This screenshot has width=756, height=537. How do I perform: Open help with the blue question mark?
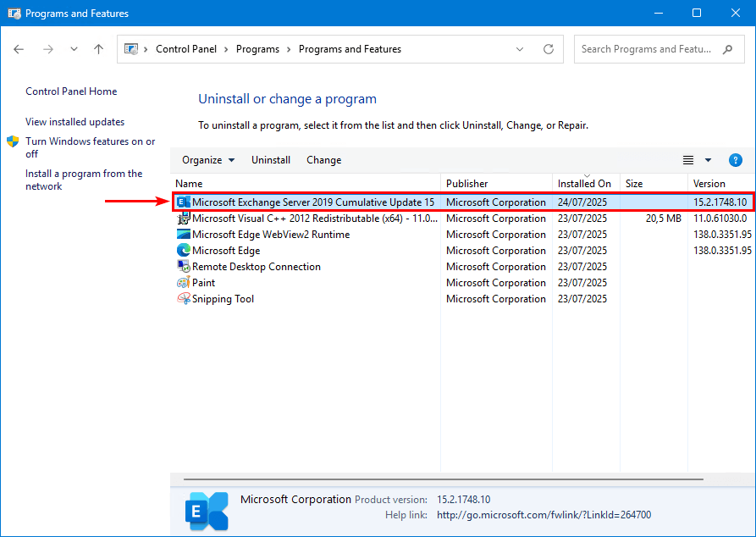tap(735, 160)
